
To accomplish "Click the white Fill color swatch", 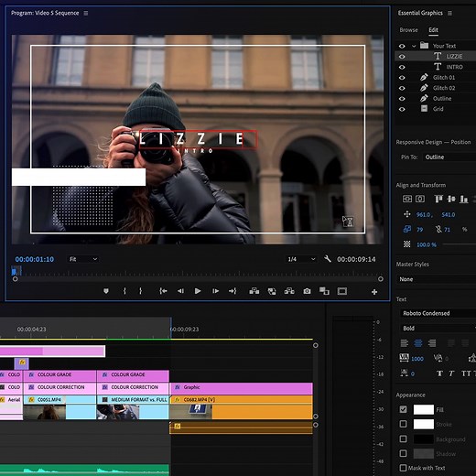I will tap(424, 409).
